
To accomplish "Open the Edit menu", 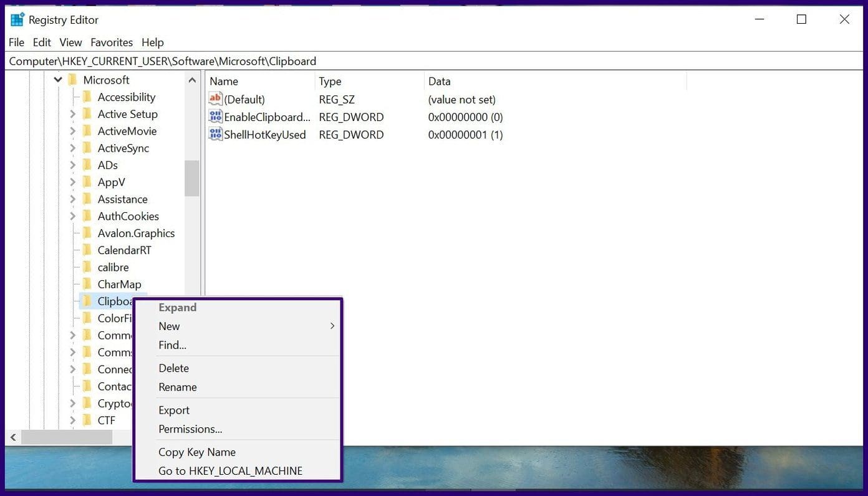I will (x=42, y=42).
